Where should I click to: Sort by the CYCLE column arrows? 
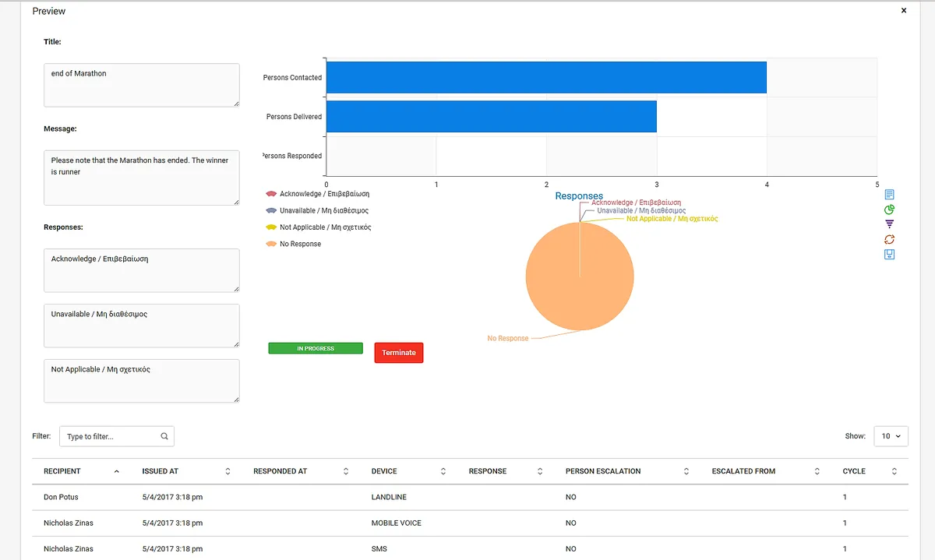click(894, 471)
